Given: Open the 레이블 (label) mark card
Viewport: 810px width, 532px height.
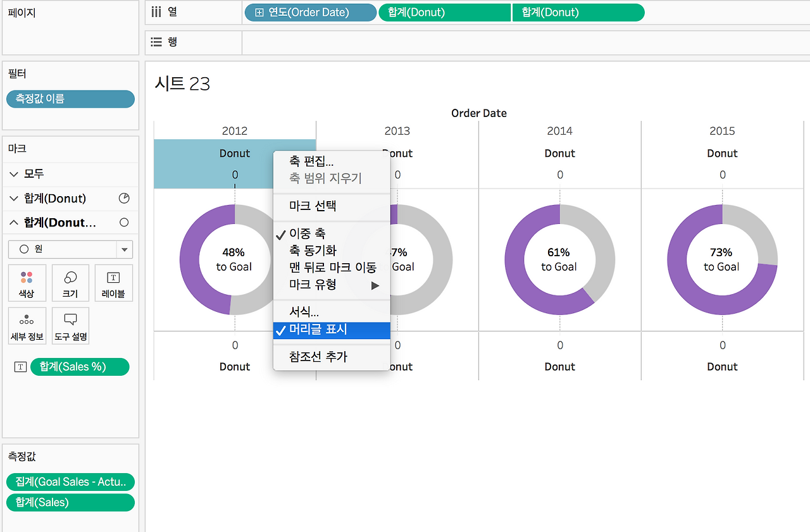Looking at the screenshot, I should pyautogui.click(x=113, y=283).
